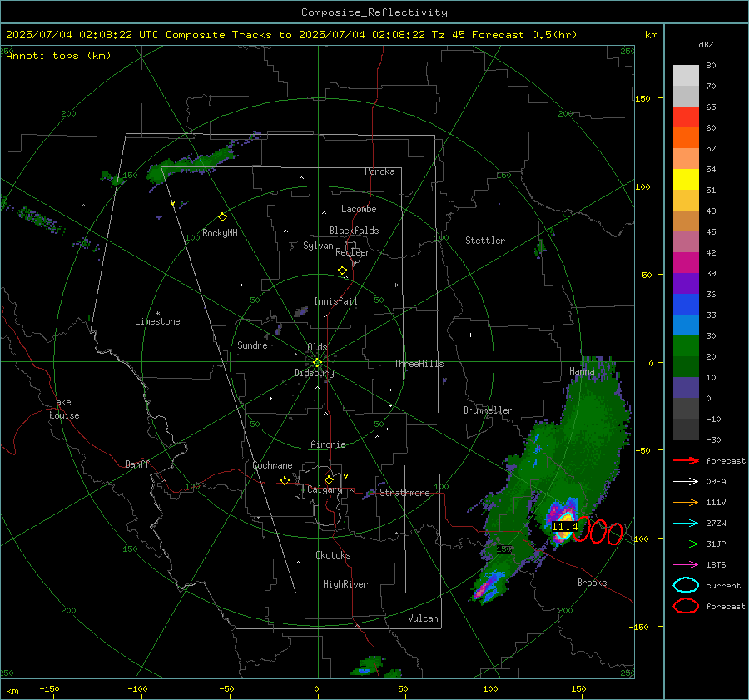The height and width of the screenshot is (700, 749).
Task: Click the Ponoka city label
Action: pos(379,172)
